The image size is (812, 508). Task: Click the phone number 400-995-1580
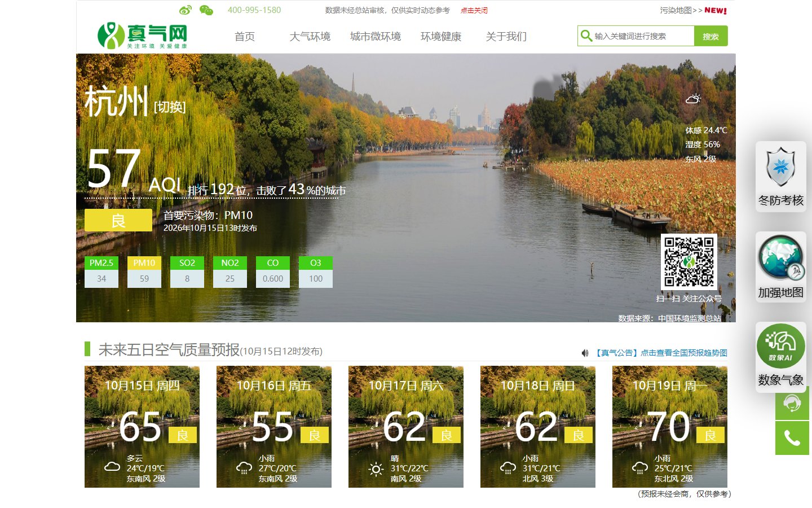[x=254, y=10]
